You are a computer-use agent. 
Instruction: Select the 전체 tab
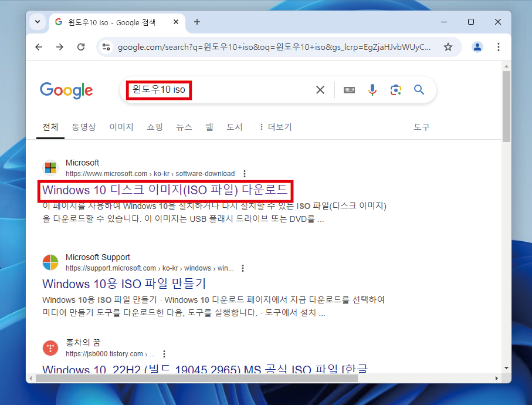[x=50, y=127]
